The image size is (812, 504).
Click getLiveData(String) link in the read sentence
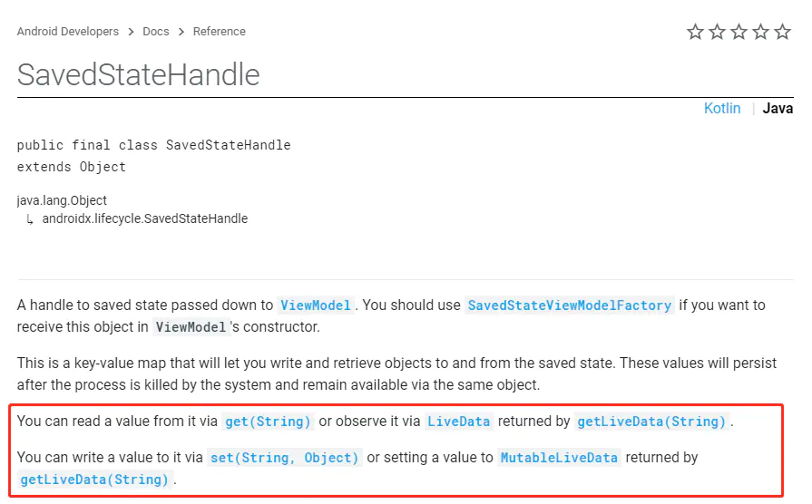click(652, 422)
